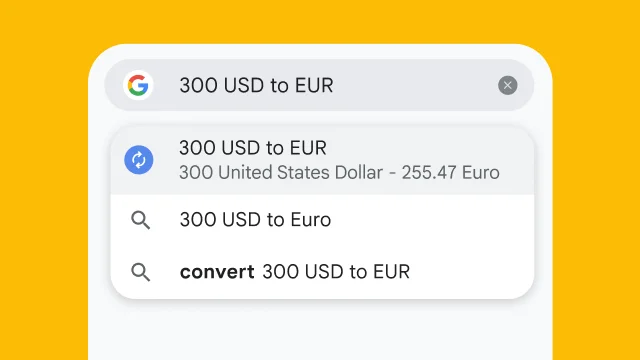Image resolution: width=640 pixels, height=360 pixels.
Task: Click the blue currency conversion icon
Action: pos(139,160)
